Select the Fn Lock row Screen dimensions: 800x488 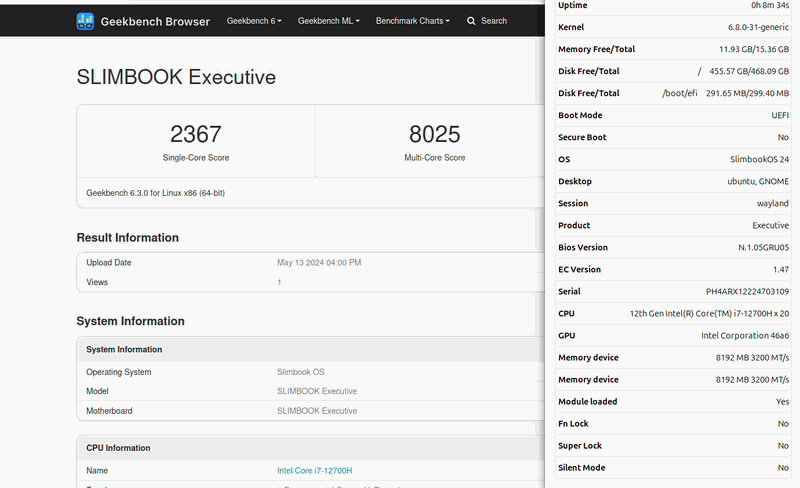tap(673, 424)
